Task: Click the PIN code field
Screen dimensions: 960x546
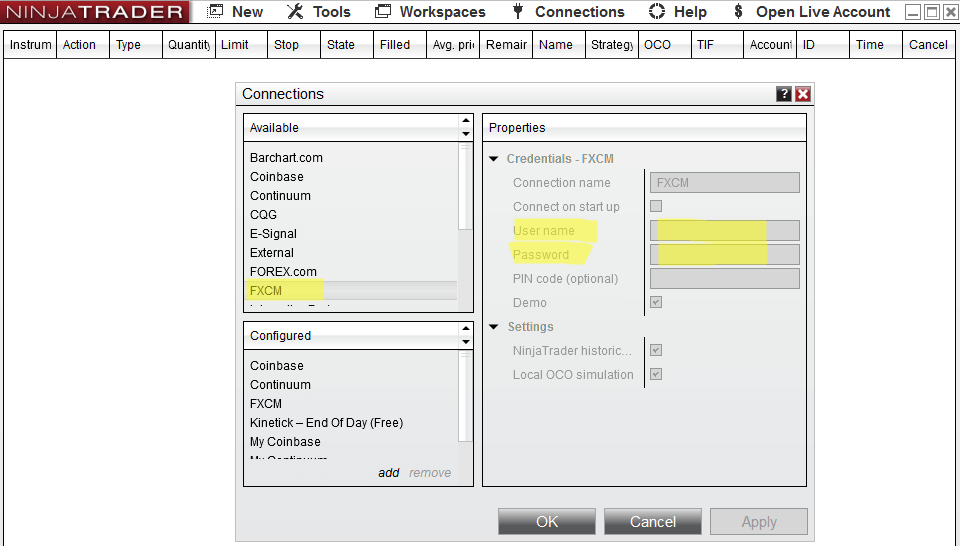Action: point(724,279)
